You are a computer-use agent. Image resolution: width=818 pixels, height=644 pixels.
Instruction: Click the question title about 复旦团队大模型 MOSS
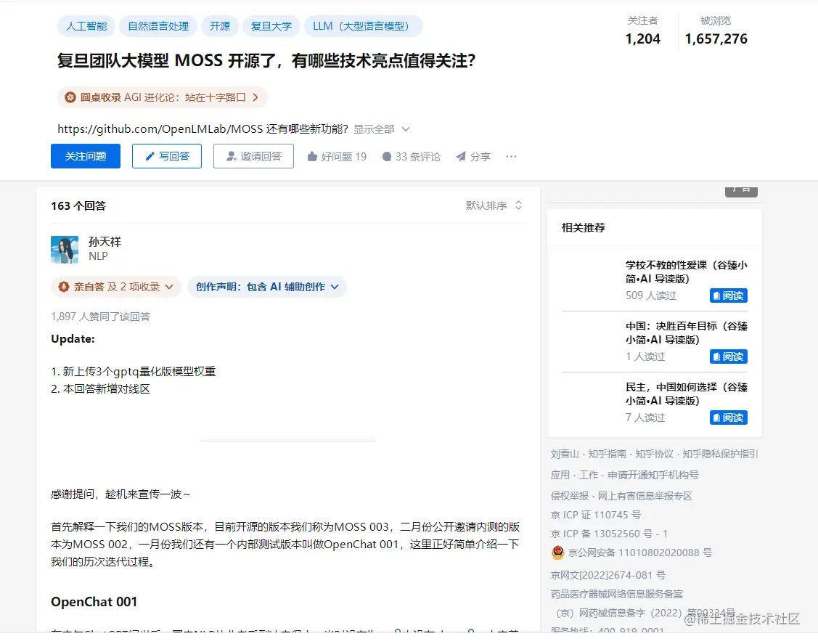click(x=266, y=61)
